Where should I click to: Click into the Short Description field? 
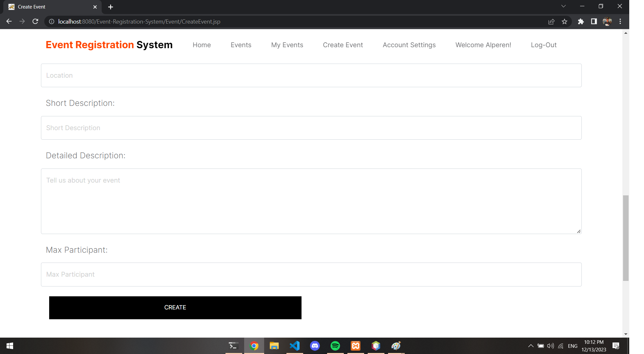[x=311, y=128]
